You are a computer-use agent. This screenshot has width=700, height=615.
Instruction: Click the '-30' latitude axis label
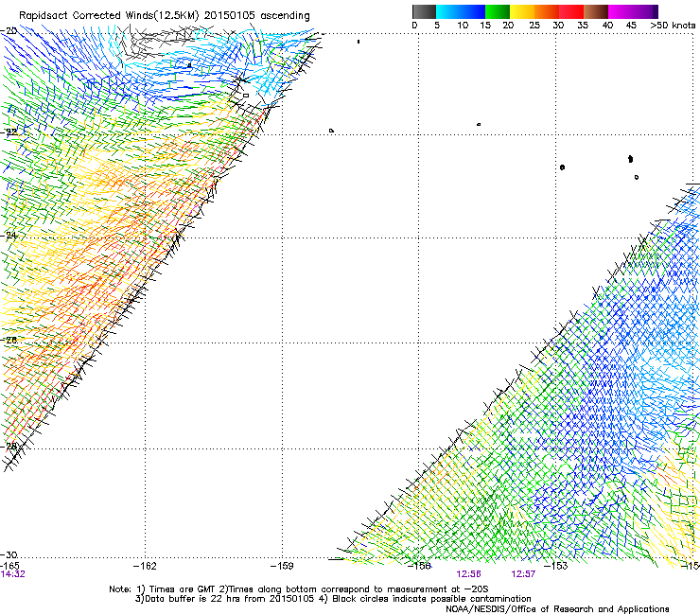coord(9,554)
